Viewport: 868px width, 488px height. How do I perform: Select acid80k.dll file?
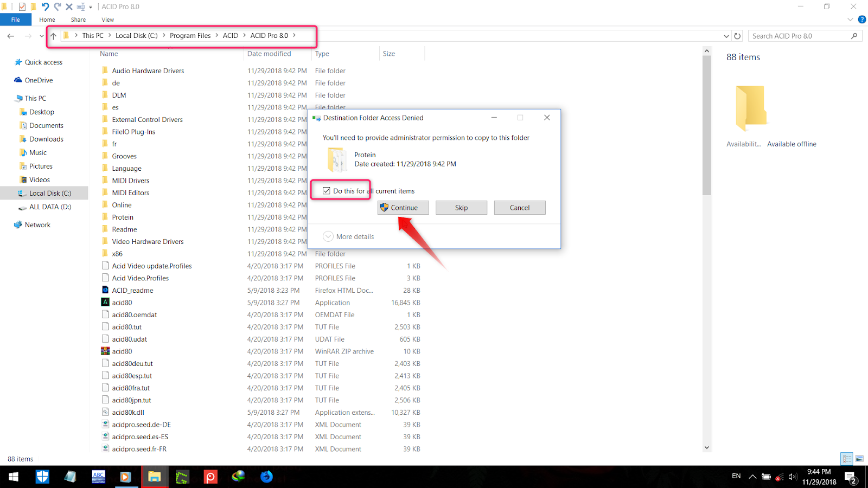[127, 413]
